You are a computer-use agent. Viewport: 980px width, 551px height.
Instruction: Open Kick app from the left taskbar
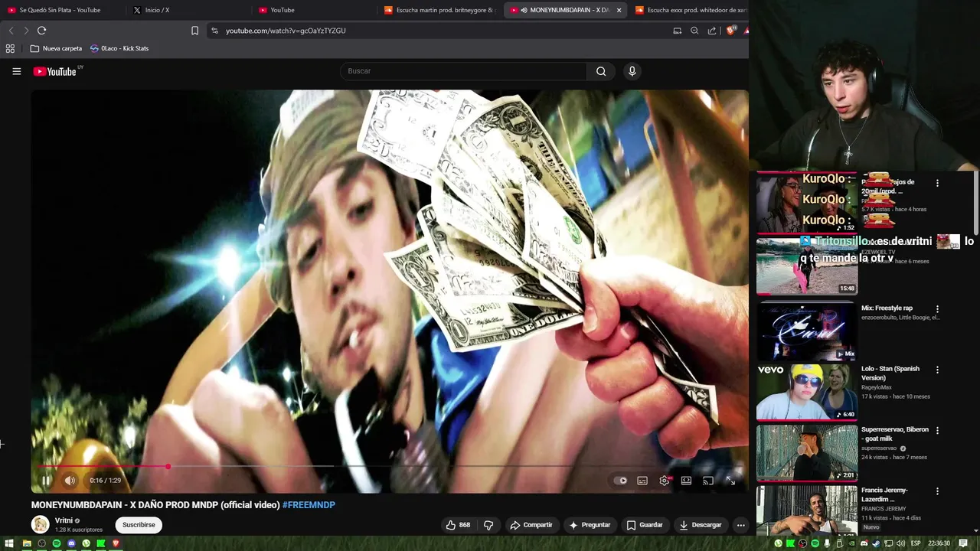click(101, 543)
